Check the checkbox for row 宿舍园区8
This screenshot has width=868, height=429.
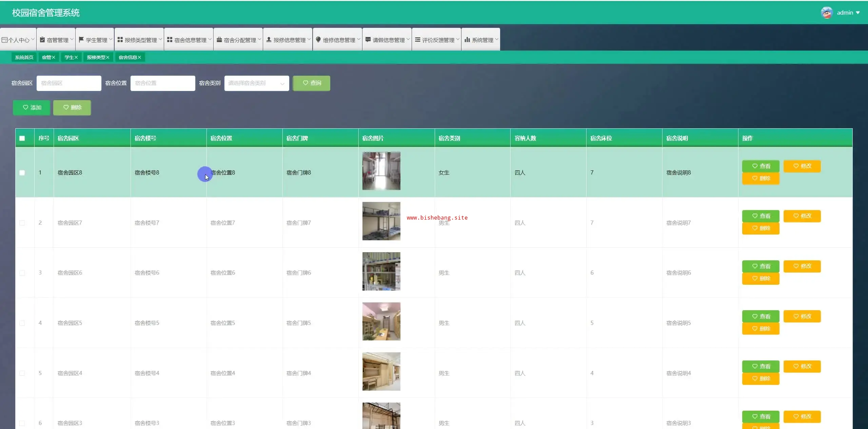coord(22,173)
